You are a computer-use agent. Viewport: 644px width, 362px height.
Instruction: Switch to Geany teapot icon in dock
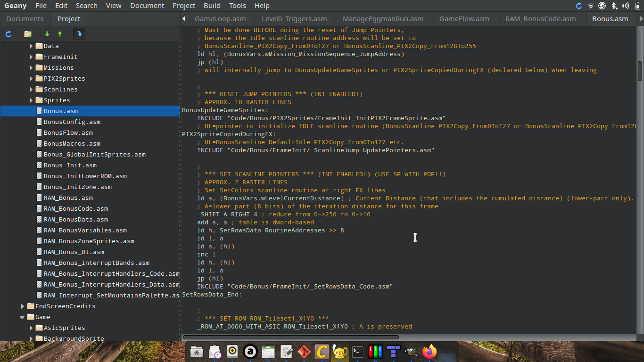[340, 352]
